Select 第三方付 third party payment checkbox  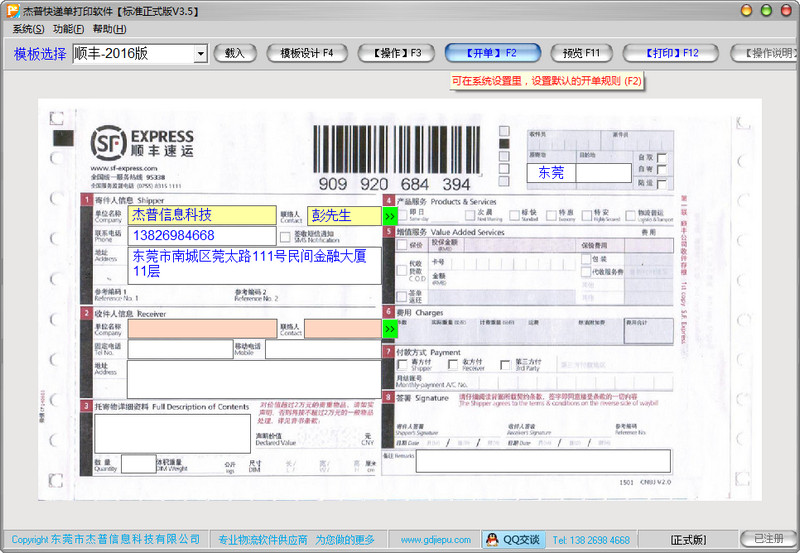click(x=505, y=364)
